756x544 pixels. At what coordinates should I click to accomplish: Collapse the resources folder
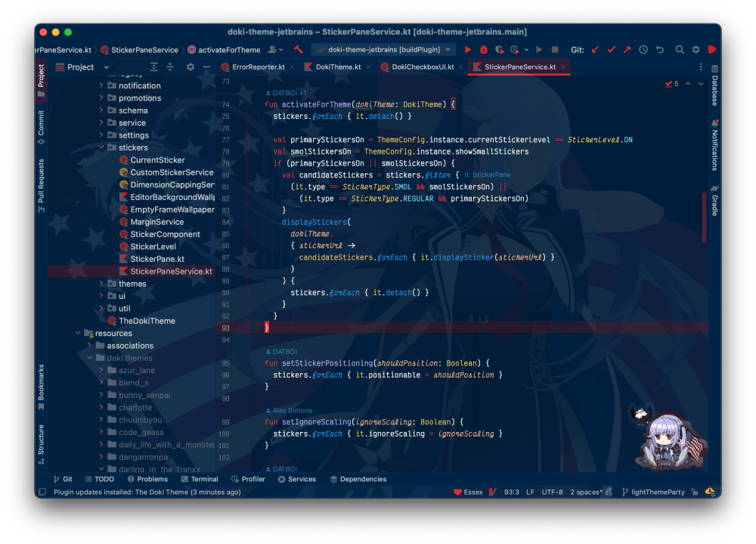[x=78, y=333]
